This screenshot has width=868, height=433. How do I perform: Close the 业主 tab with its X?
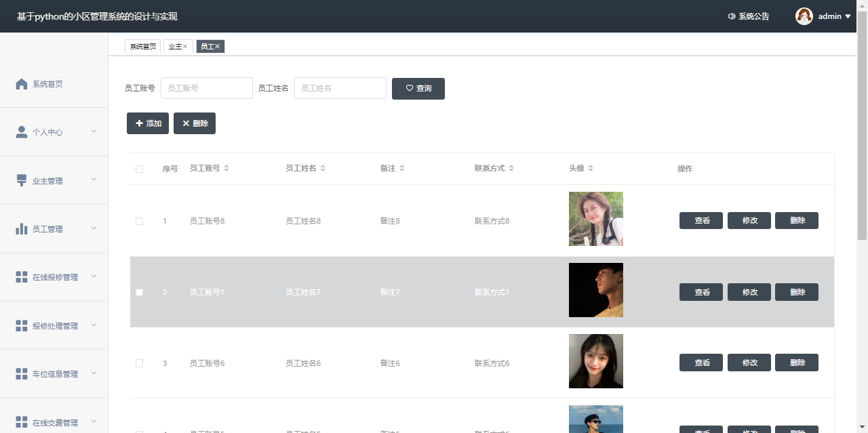point(185,47)
